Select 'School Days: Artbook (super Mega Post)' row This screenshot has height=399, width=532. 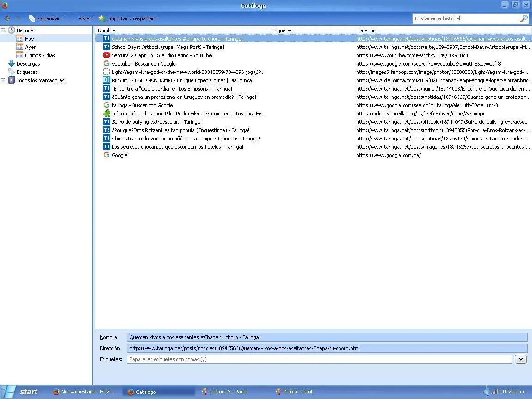(x=314, y=47)
